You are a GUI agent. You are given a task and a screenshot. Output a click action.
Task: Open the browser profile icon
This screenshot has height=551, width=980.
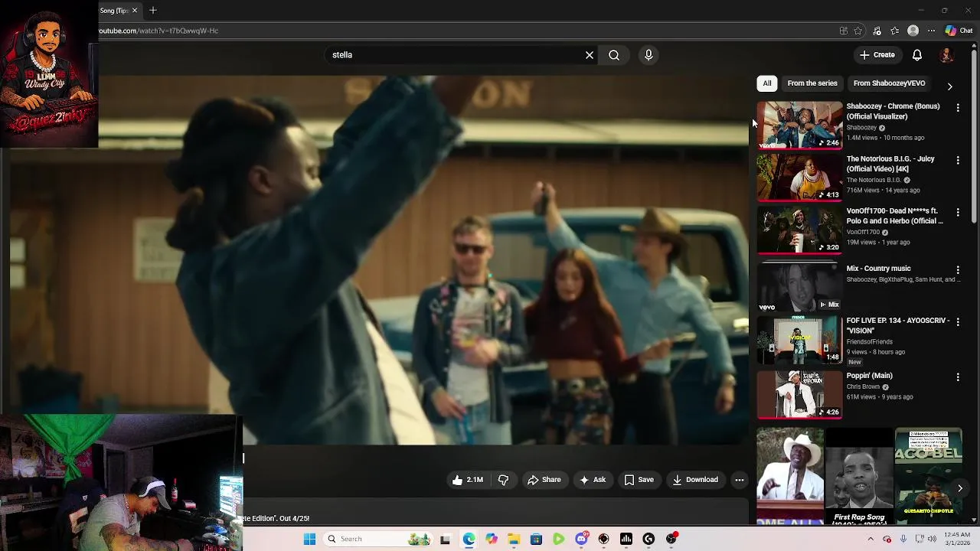[x=913, y=31]
